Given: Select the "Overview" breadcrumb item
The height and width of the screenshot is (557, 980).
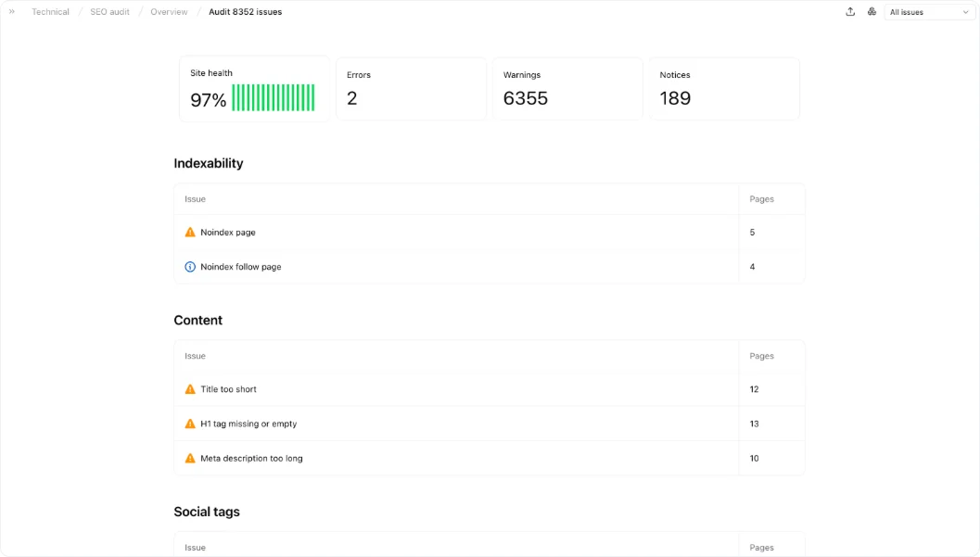Looking at the screenshot, I should tap(168, 11).
